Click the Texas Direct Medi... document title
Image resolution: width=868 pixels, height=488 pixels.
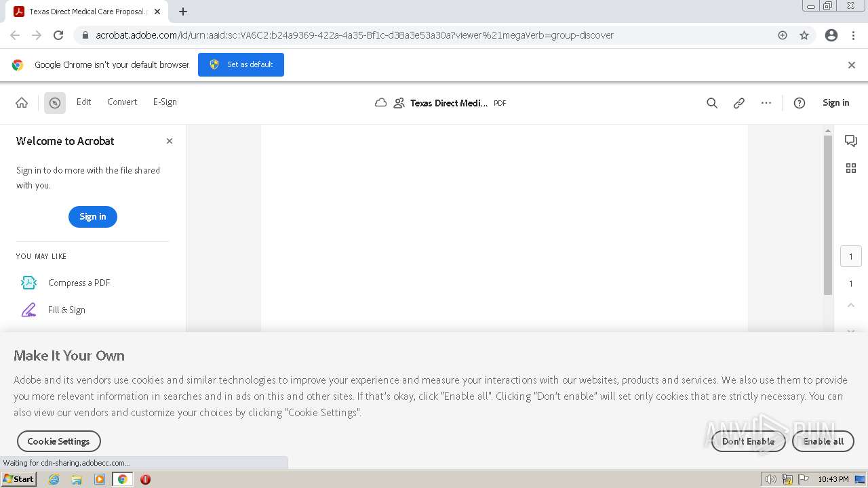(x=448, y=103)
